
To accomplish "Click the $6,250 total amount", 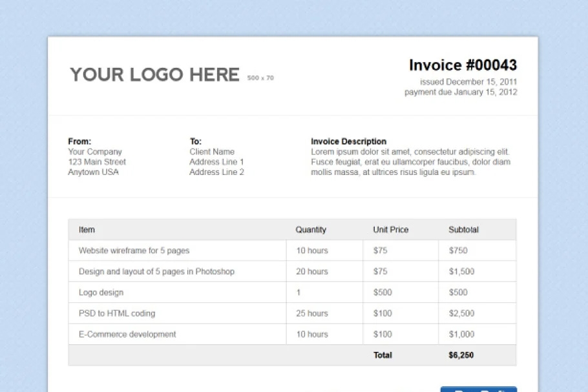I will [460, 355].
